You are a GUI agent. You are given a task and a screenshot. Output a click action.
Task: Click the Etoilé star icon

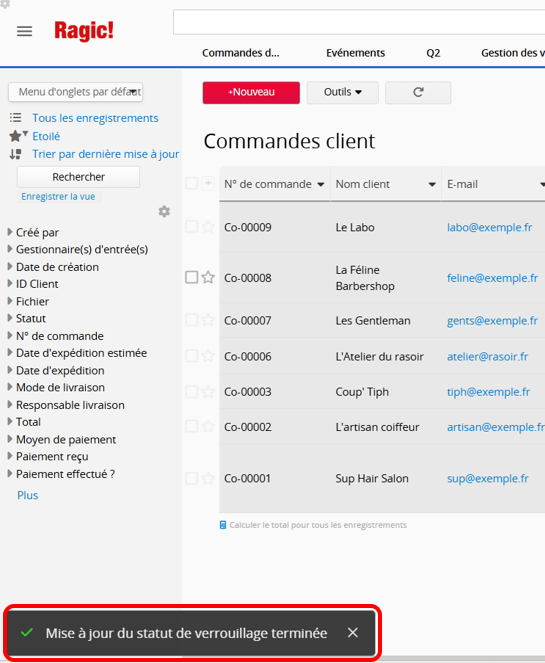(16, 136)
